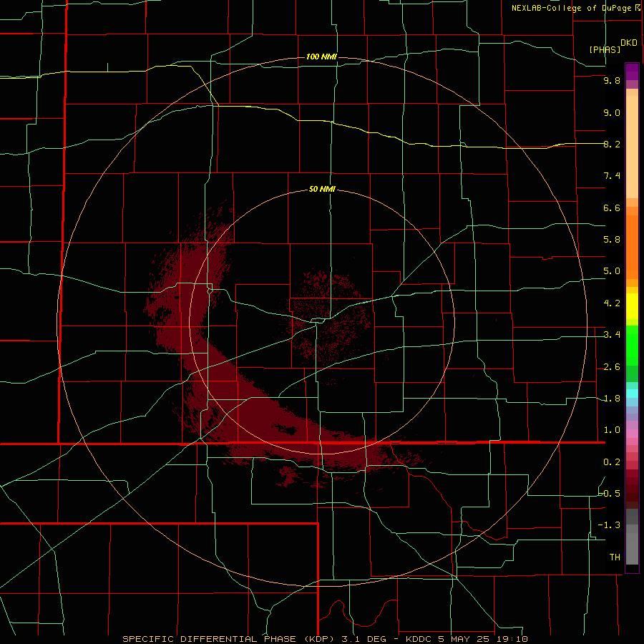Pick the cyan segment of the color bar

632,394
